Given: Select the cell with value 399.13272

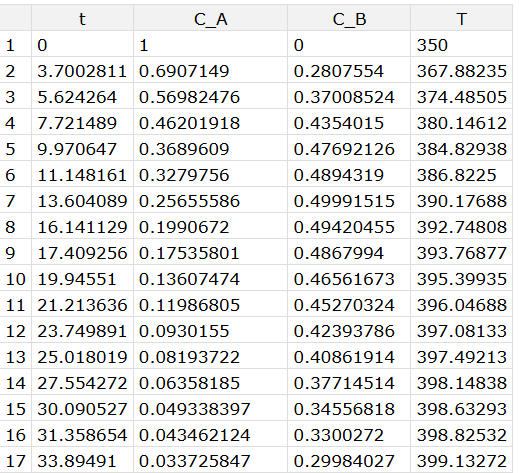Looking at the screenshot, I should point(461,460).
